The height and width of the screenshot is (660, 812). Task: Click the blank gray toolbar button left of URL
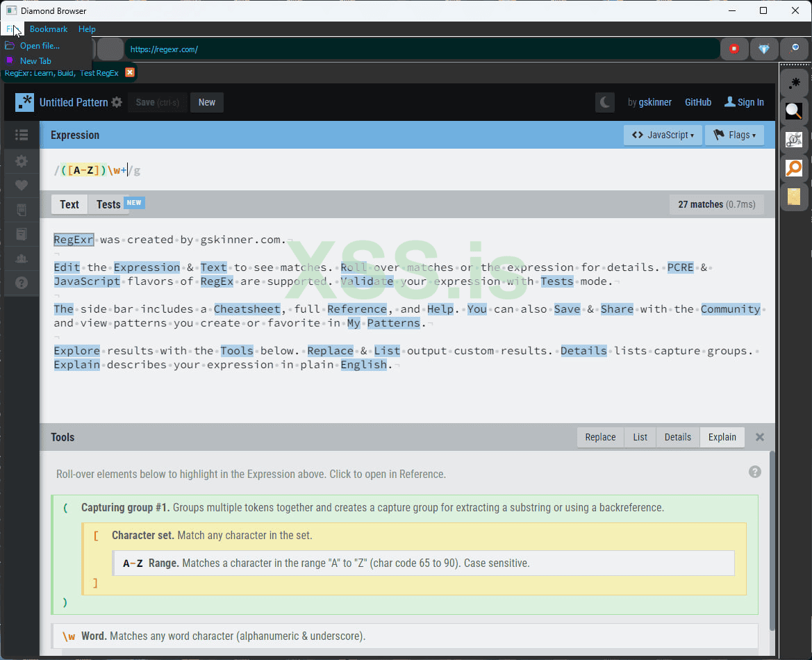click(x=110, y=49)
